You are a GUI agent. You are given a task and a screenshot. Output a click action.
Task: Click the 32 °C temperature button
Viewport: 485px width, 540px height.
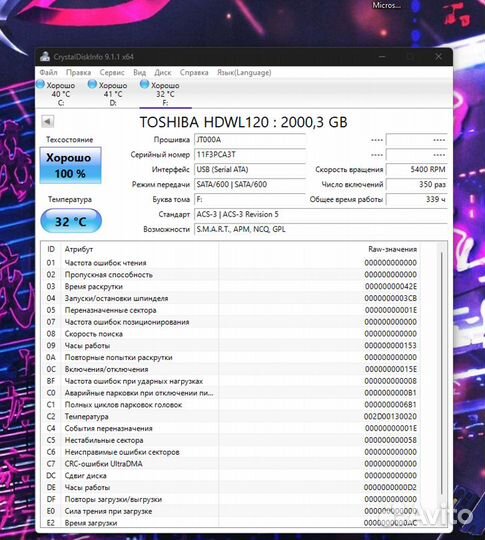point(71,221)
